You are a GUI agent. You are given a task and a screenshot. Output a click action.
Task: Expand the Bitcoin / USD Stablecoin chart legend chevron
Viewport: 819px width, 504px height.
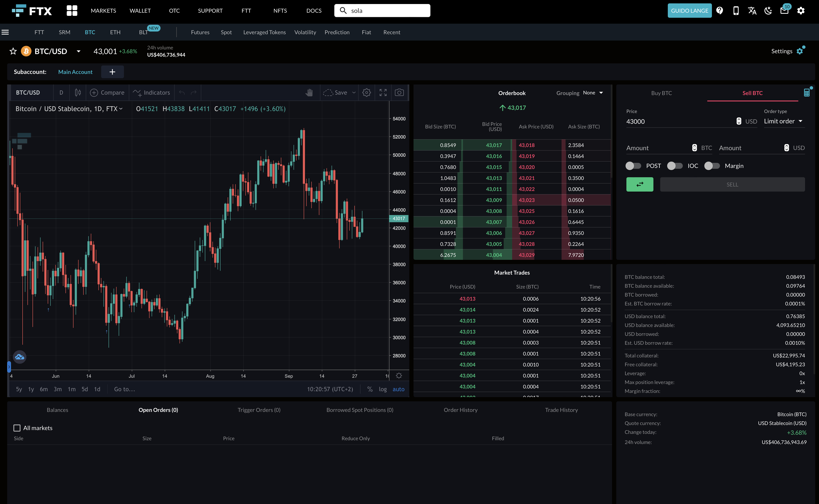point(121,109)
